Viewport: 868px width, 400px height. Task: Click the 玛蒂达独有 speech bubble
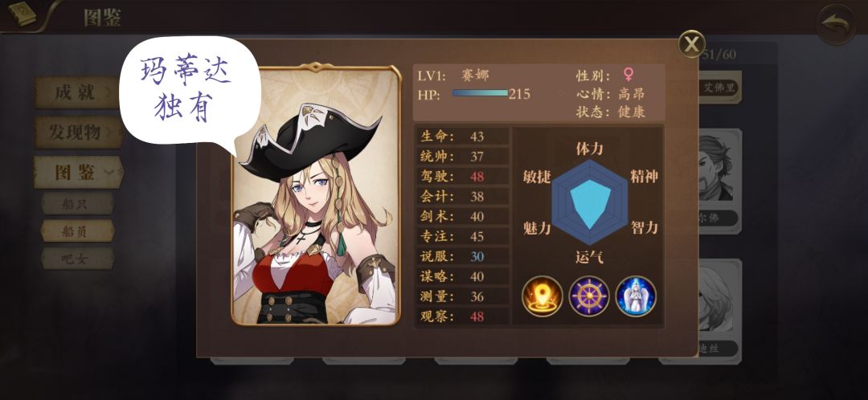pyautogui.click(x=190, y=92)
